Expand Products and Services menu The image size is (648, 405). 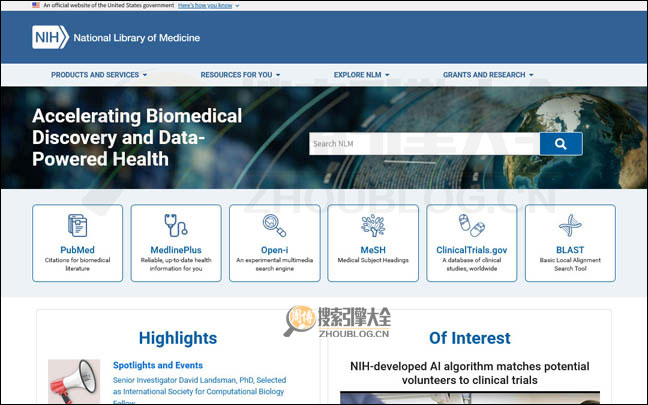pos(99,75)
